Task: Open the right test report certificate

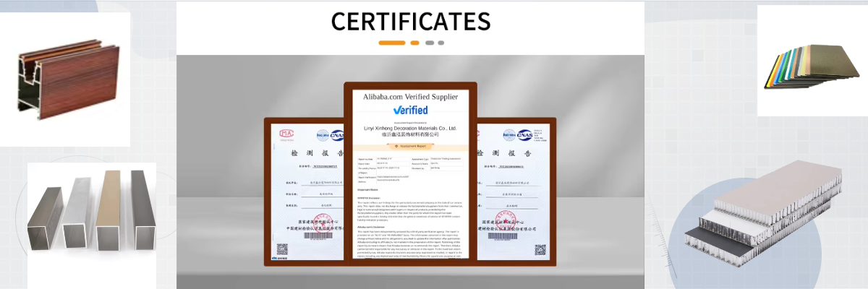Action: [516, 192]
